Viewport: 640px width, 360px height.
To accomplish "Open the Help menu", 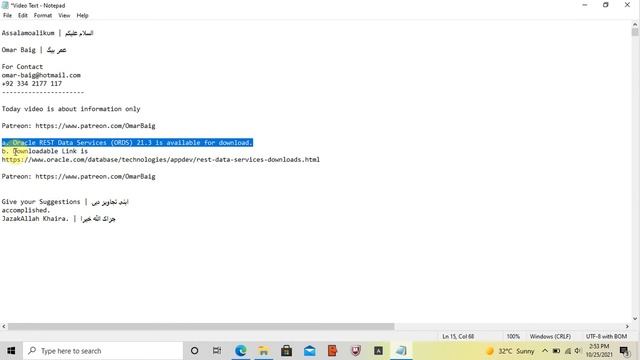I will [82, 16].
